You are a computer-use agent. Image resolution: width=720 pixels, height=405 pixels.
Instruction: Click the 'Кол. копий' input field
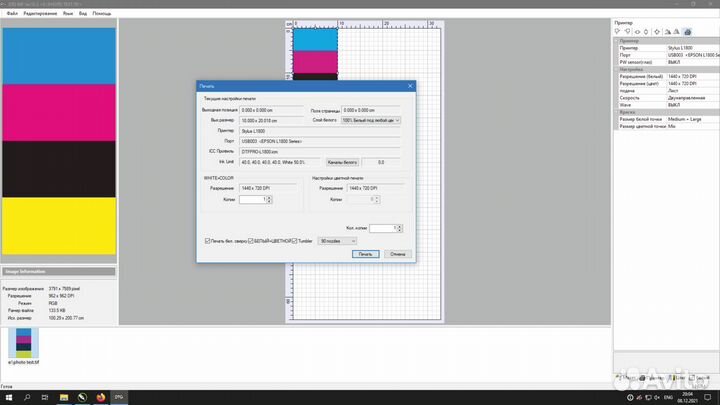pos(383,228)
